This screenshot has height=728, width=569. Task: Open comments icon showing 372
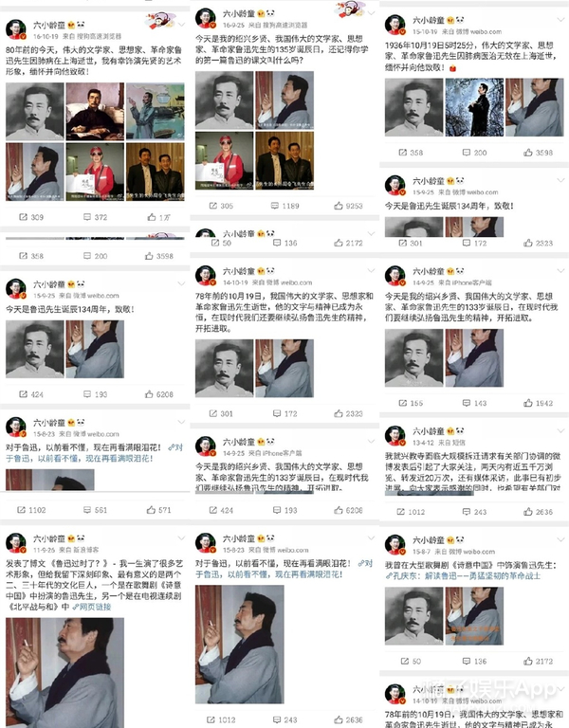coord(87,217)
